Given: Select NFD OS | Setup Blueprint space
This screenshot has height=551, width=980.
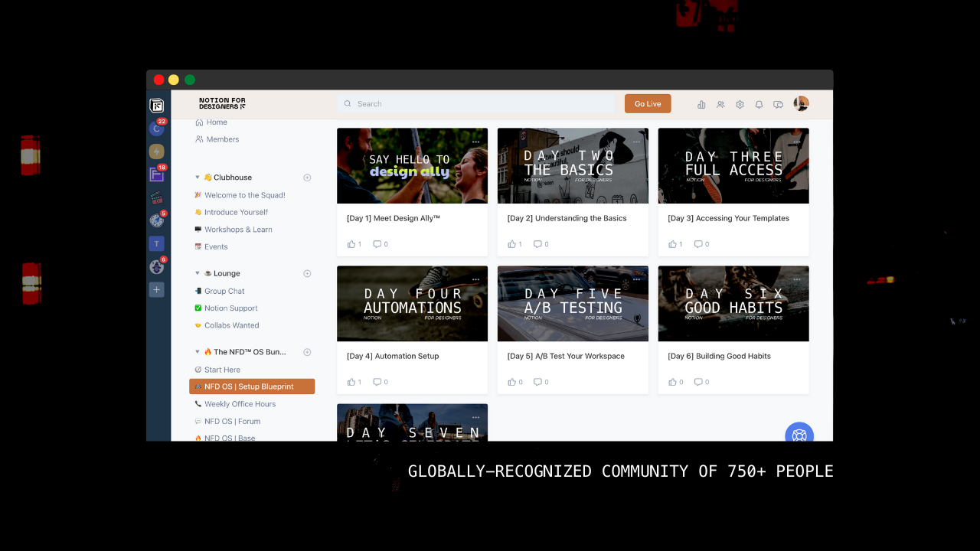Looking at the screenshot, I should click(x=252, y=386).
